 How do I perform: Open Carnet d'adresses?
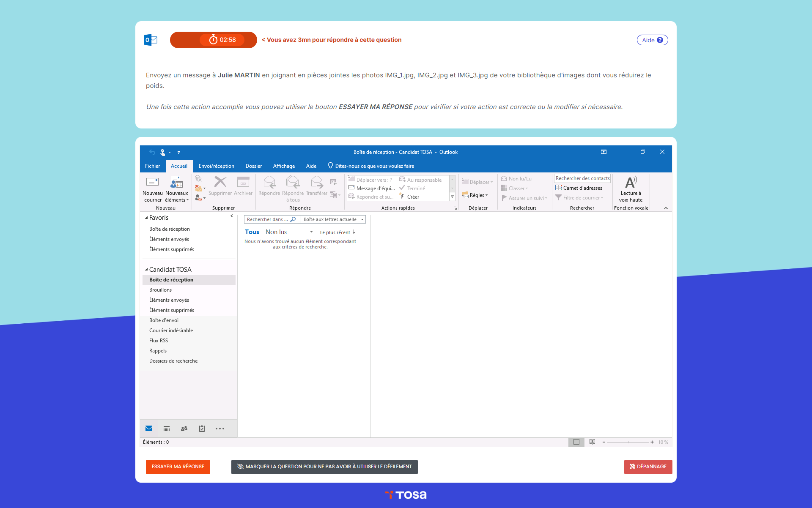point(582,188)
